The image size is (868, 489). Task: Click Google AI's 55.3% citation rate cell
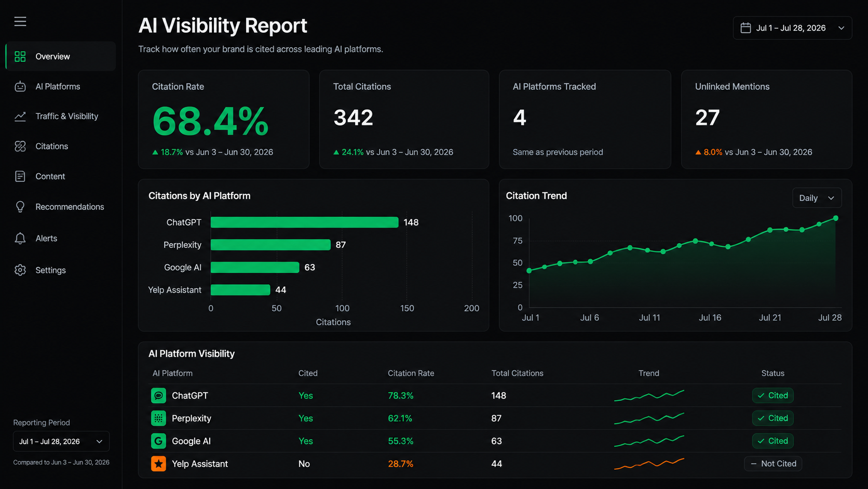tap(400, 441)
